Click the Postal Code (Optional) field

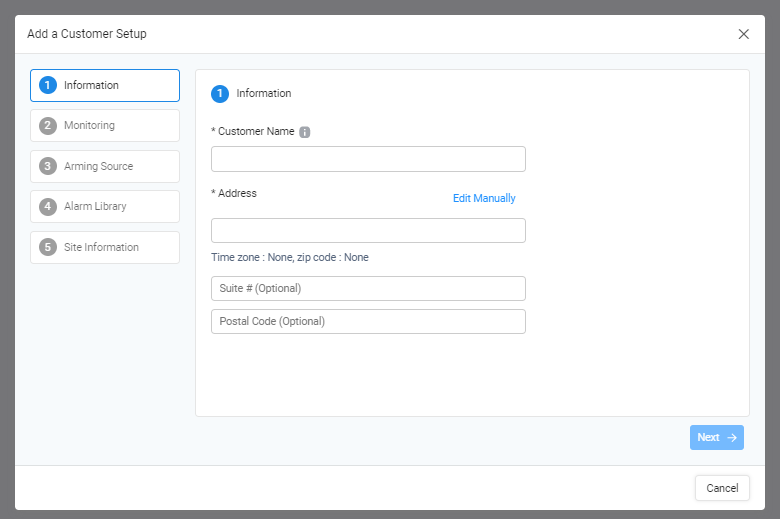point(368,321)
